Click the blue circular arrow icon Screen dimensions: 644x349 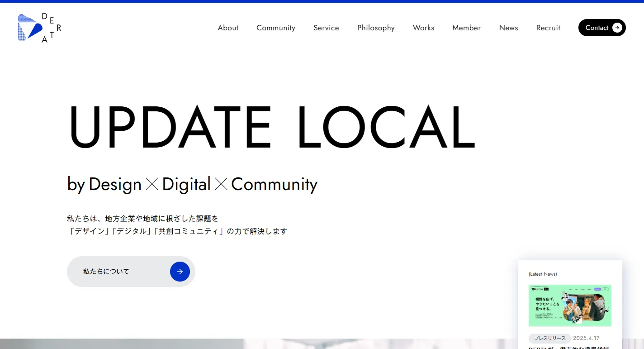180,272
